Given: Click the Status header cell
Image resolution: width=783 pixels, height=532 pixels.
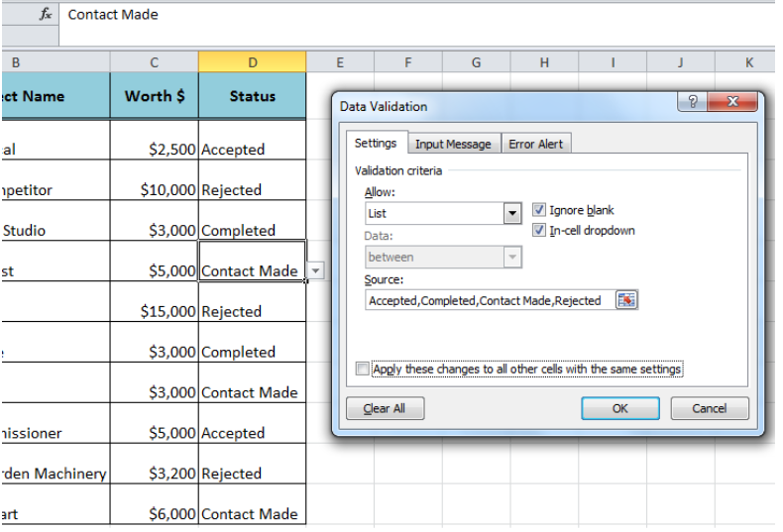Looking at the screenshot, I should tap(252, 96).
